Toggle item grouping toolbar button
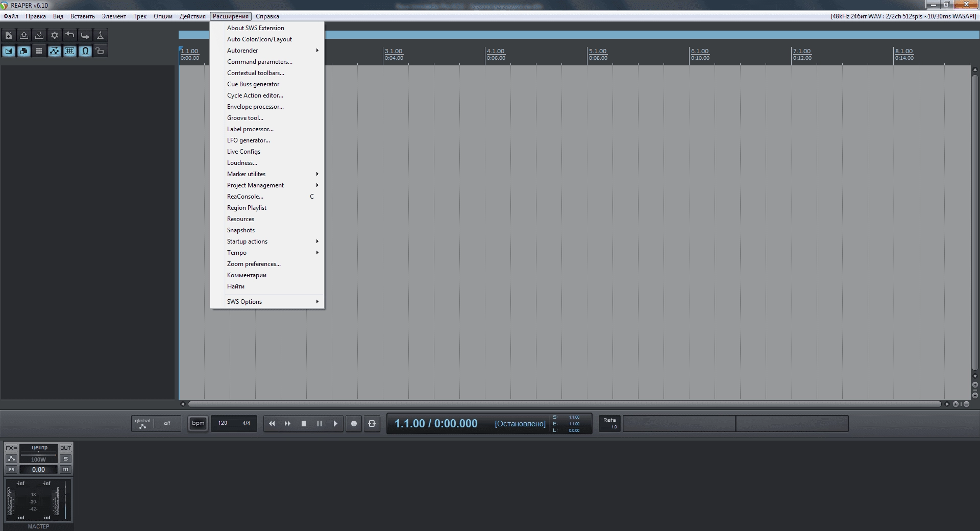980x531 pixels. tap(24, 51)
